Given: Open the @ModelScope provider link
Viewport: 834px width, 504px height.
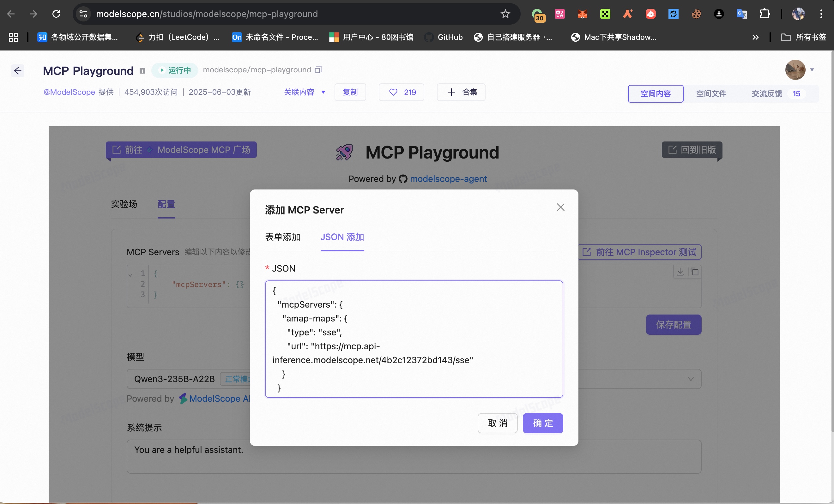Looking at the screenshot, I should [x=69, y=92].
